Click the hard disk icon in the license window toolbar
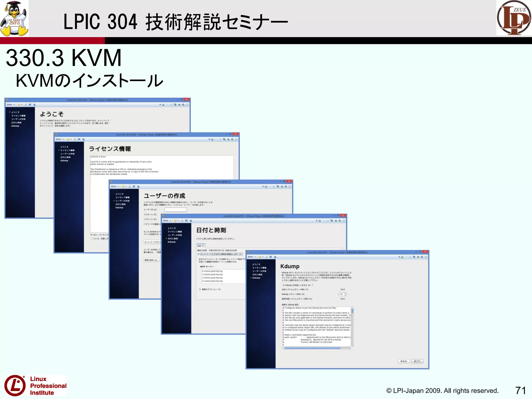Image resolution: width=532 pixels, height=399 pixels. pyautogui.click(x=212, y=139)
